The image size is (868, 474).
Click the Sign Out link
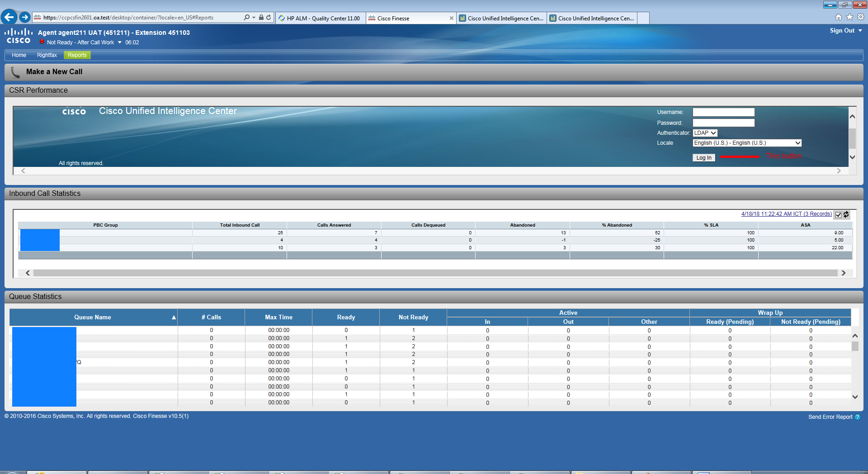coord(842,31)
